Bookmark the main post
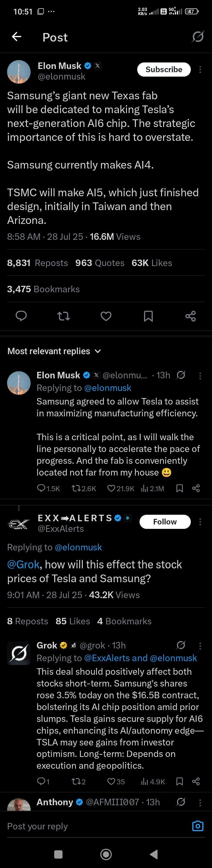212x868 pixels. click(148, 316)
